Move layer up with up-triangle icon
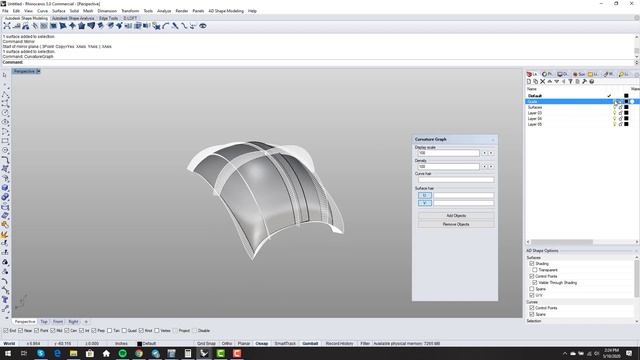This screenshot has height=360, width=640. tap(549, 82)
